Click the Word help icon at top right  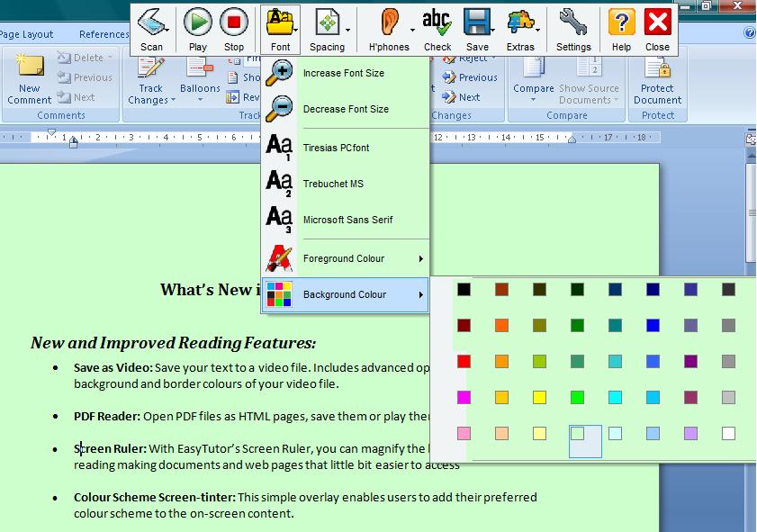(750, 32)
